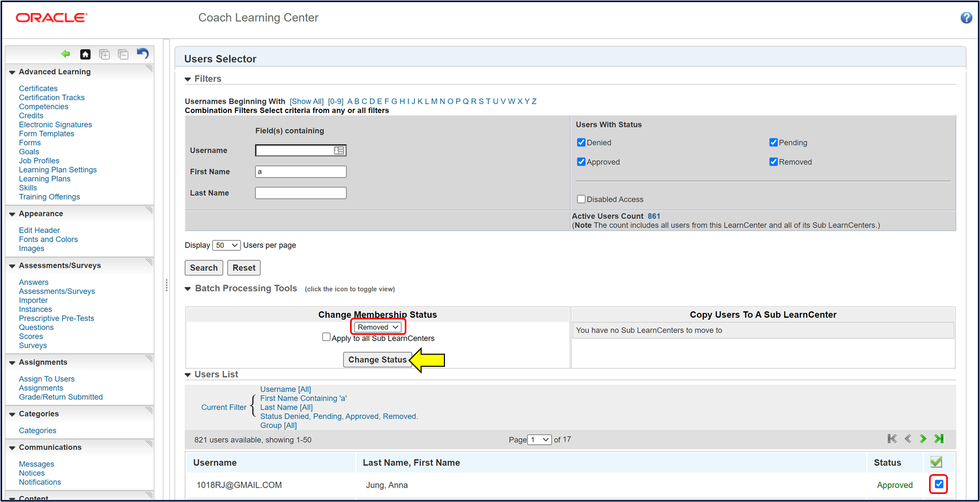The image size is (980, 502).
Task: Uncheck the Denied status checkbox
Action: click(x=581, y=143)
